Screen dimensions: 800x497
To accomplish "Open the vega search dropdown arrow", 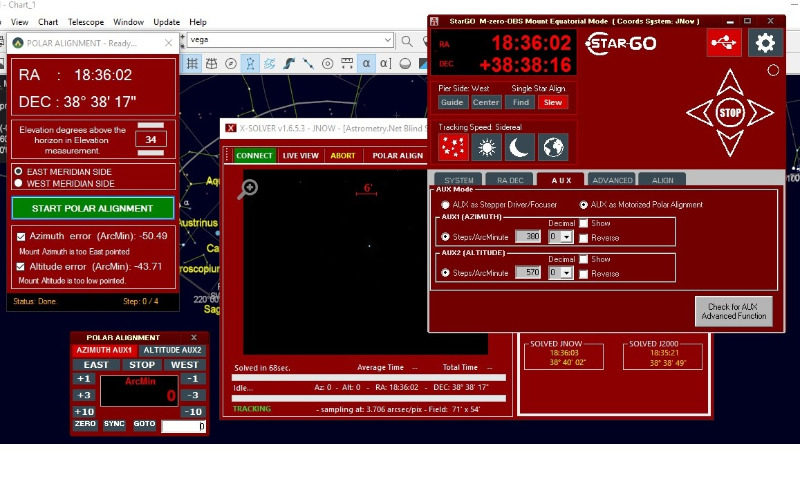I will [x=388, y=40].
